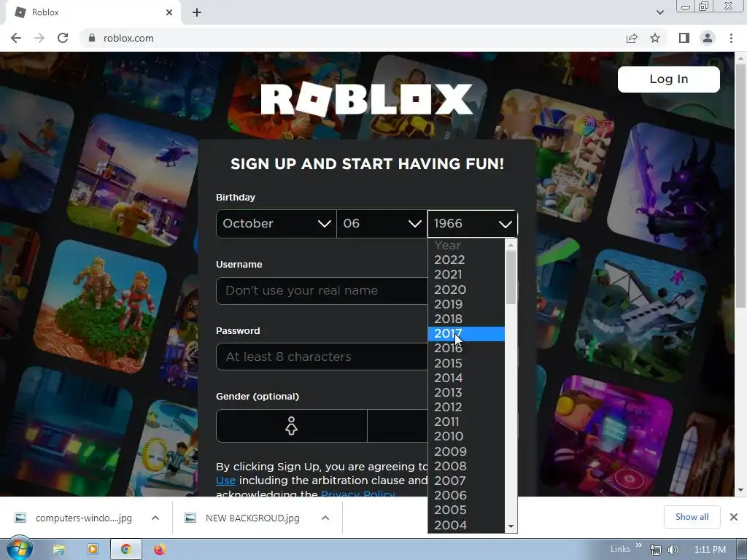Choose 2020 from the year list
Viewport: 747px width, 560px height.
click(466, 289)
